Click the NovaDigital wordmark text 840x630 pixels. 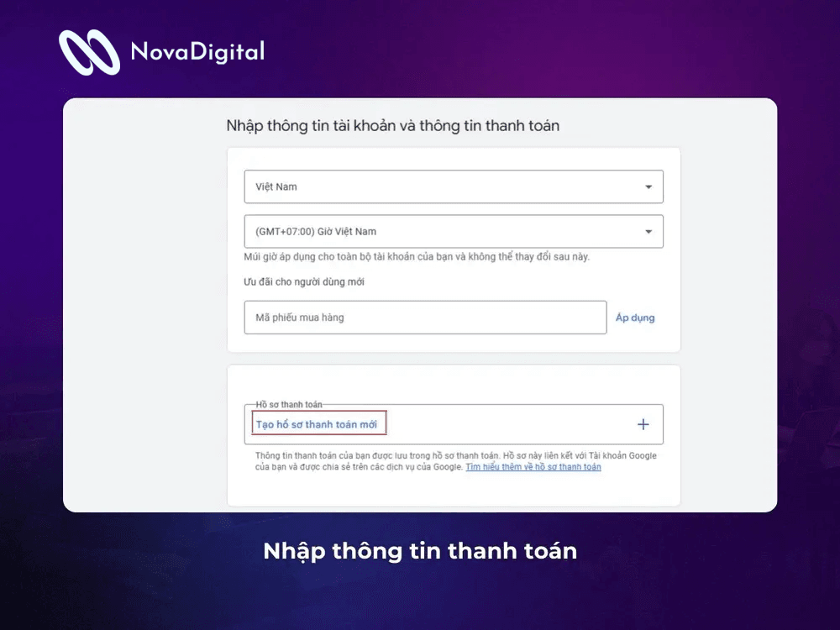click(x=198, y=51)
